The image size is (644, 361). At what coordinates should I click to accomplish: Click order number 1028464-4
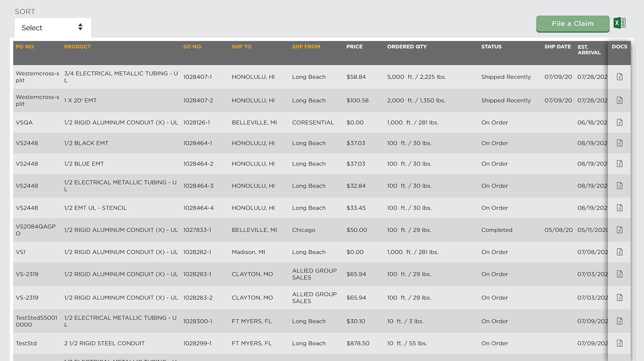coord(198,208)
